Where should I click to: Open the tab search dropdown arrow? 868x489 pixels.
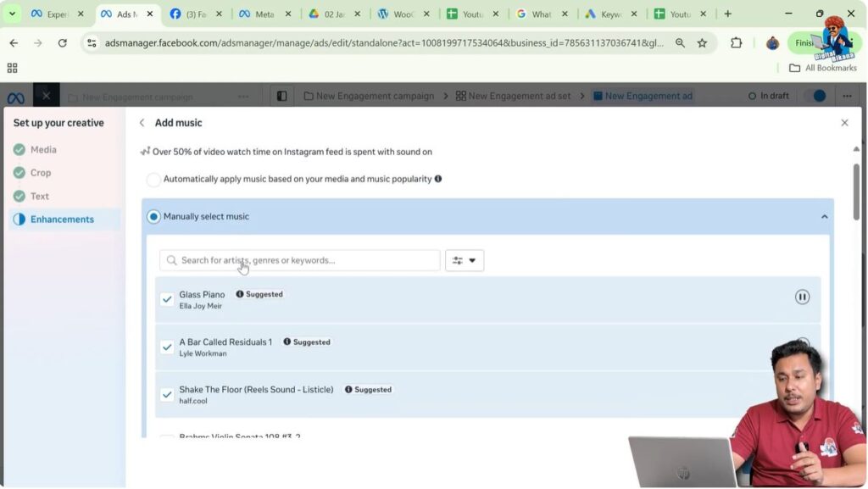12,14
